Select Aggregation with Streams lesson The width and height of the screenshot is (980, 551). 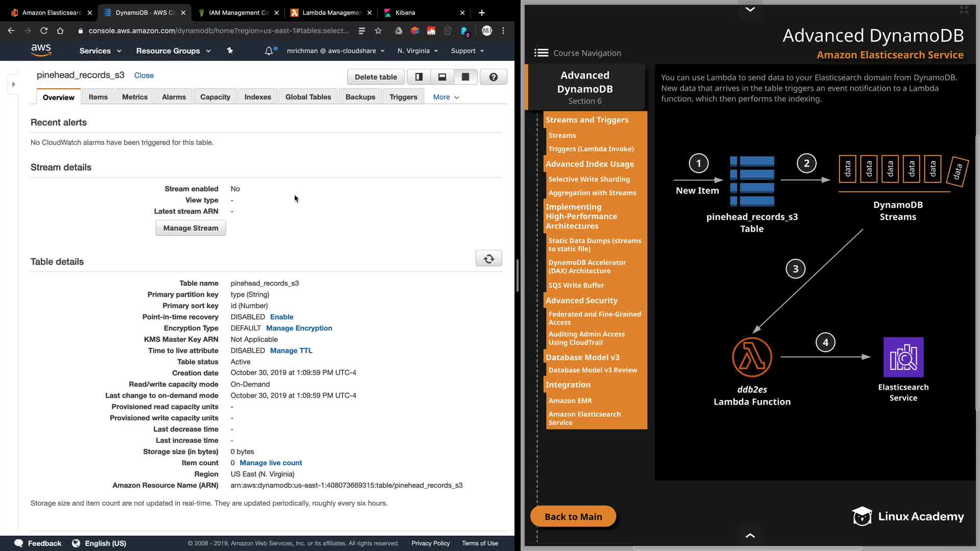pos(592,193)
